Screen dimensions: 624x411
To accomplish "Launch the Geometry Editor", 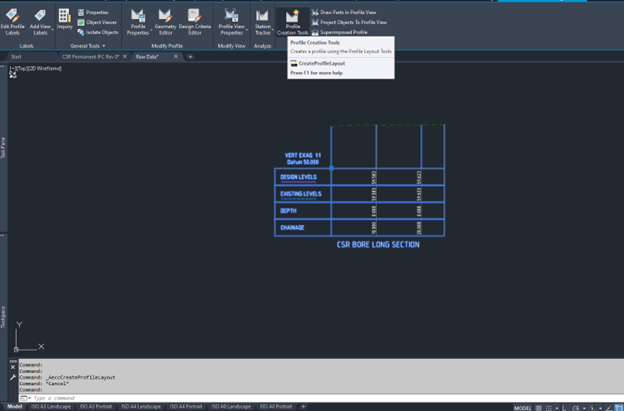I will 164,20.
